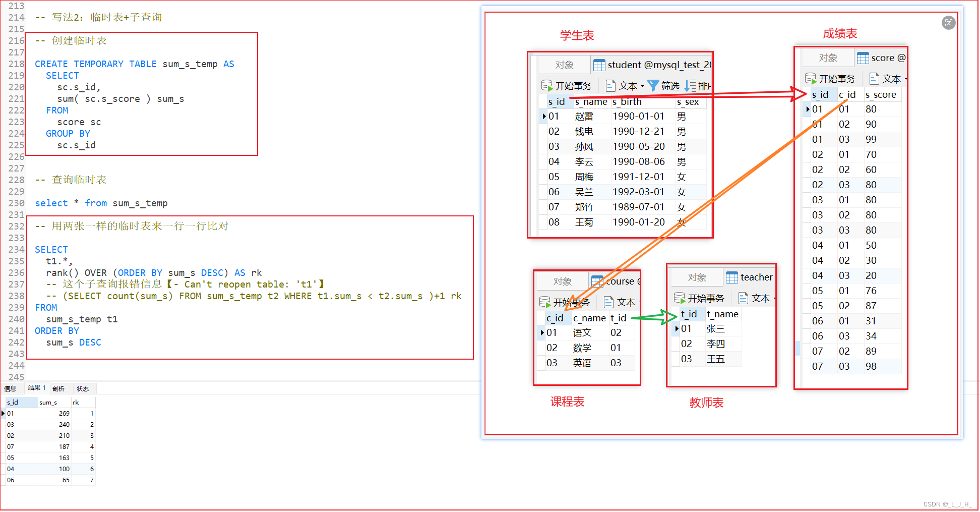Select 对象 tab in the teacher window
This screenshot has height=512, width=980.
coord(697,277)
